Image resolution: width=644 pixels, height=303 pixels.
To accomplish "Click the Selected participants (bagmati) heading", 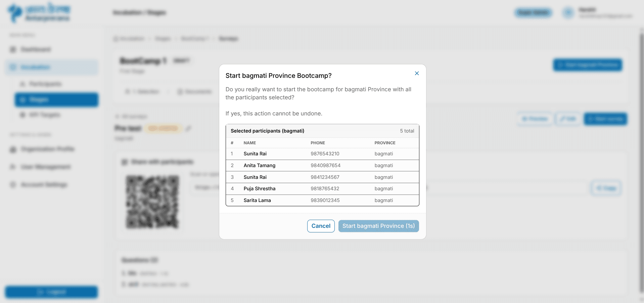I will click(267, 131).
